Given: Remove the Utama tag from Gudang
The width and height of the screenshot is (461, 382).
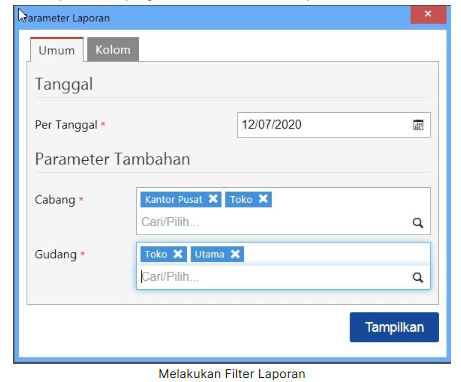Looking at the screenshot, I should (x=235, y=254).
